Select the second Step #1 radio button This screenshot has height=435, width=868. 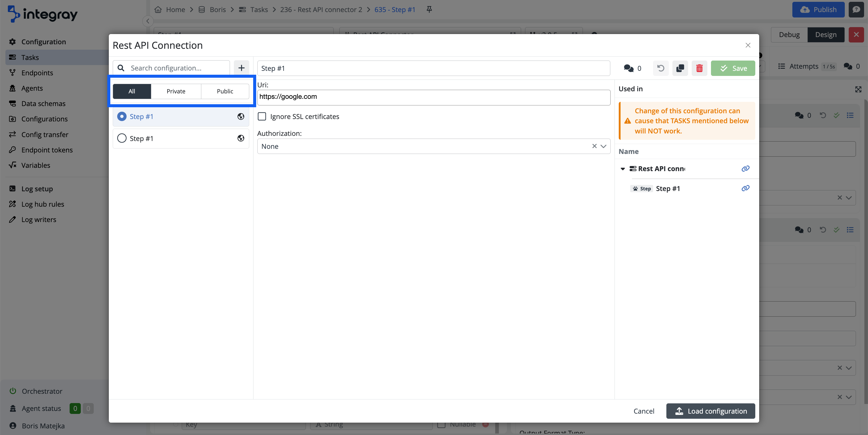[122, 138]
